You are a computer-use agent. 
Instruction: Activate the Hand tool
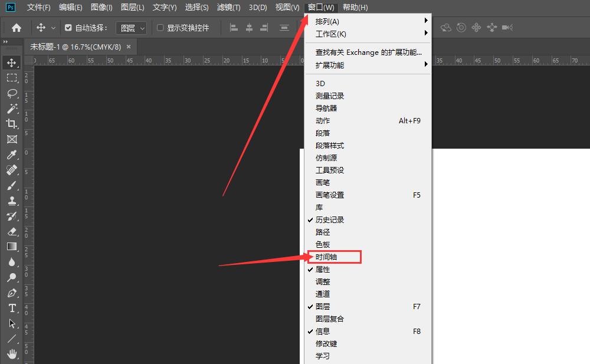12,353
